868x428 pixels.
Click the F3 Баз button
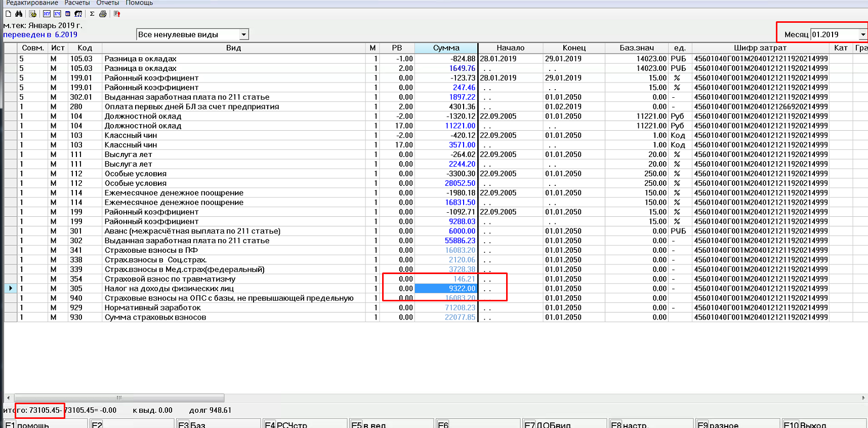[x=219, y=424]
